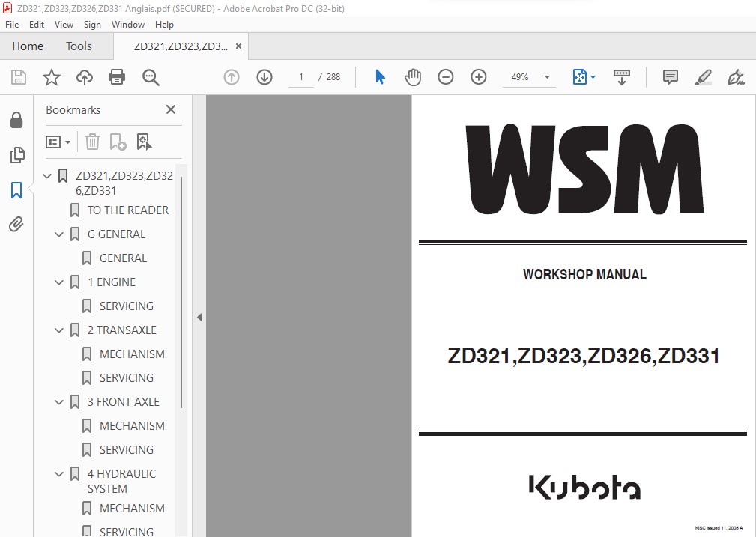The width and height of the screenshot is (756, 537).
Task: Activate the Selection arrow tool
Action: tap(380, 77)
